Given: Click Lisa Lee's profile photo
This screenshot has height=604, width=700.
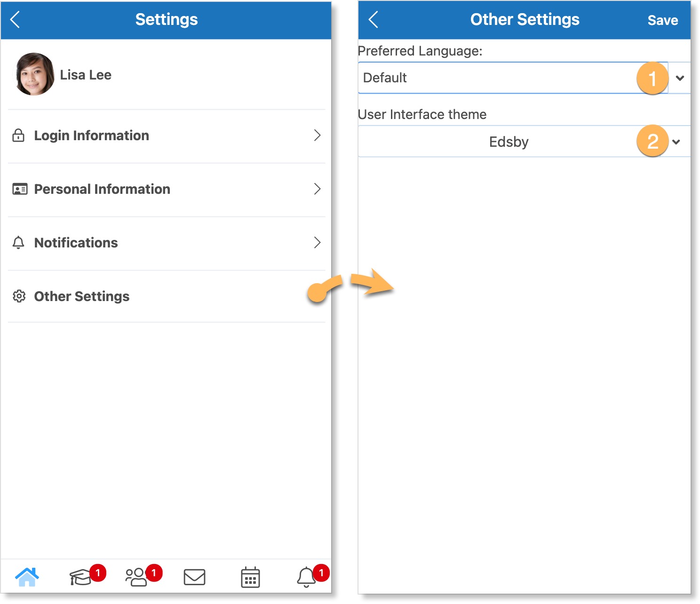Looking at the screenshot, I should click(34, 74).
